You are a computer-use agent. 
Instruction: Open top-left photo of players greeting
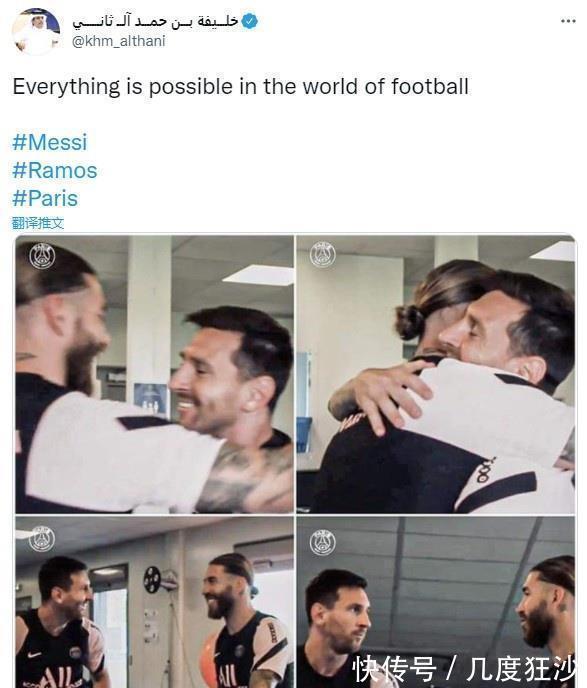[154, 374]
